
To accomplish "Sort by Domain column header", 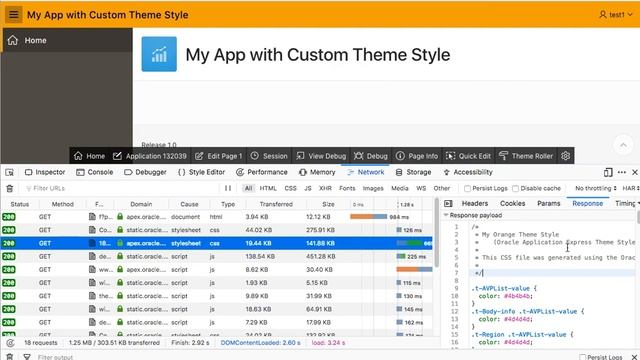I will 141,204.
